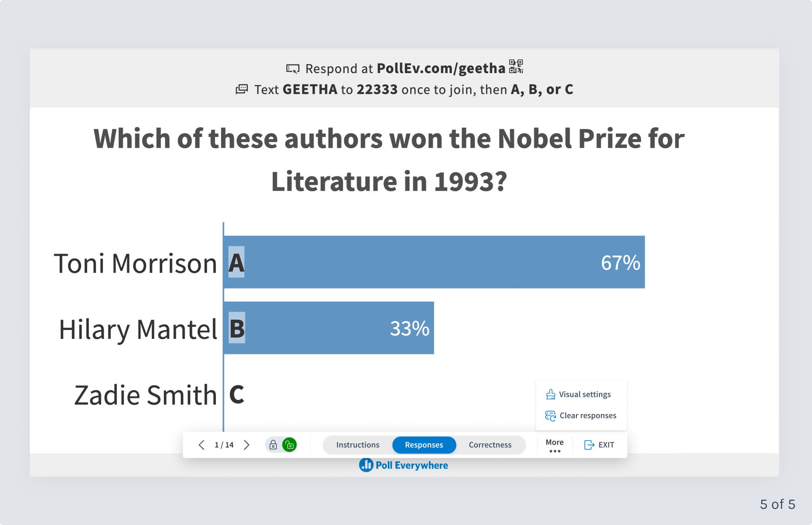Click the Clear responses icon
This screenshot has width=812, height=525.
pyautogui.click(x=550, y=416)
